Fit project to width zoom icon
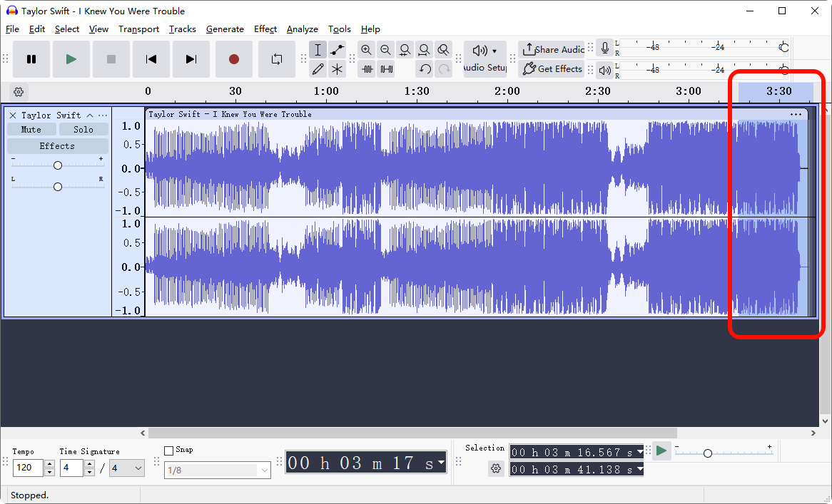Image resolution: width=832 pixels, height=504 pixels. (x=424, y=50)
